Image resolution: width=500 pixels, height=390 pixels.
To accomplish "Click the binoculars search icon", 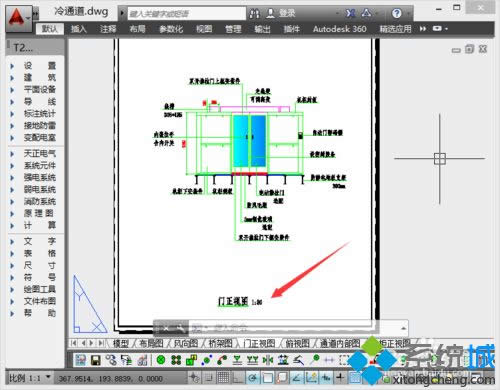I will 254,14.
